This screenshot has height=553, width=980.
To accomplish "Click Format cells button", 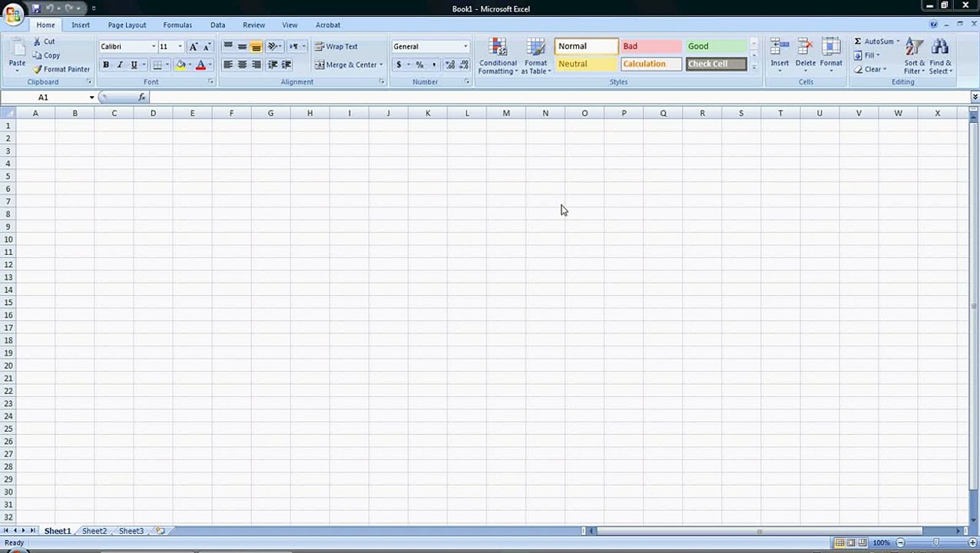I will point(831,56).
